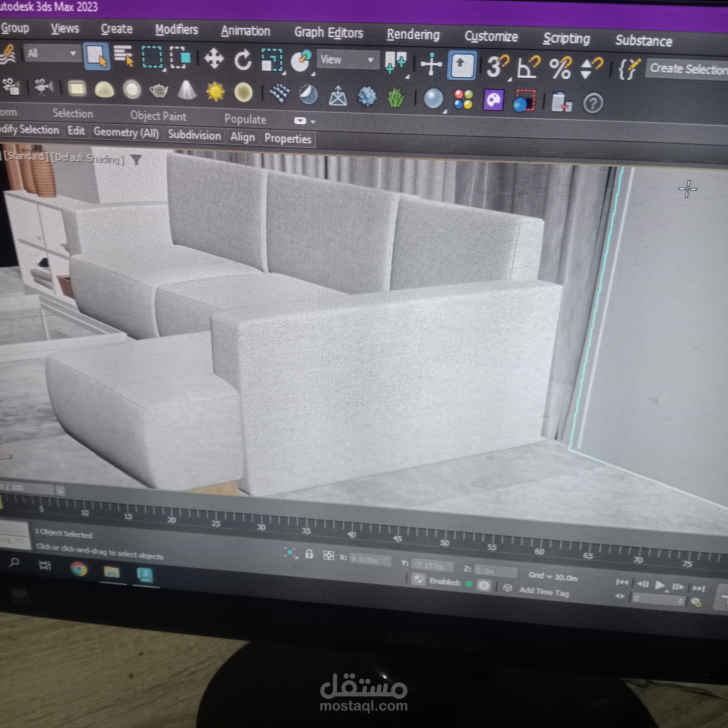
Task: Click the Geometry (All) ribbon panel button
Action: pos(126,132)
